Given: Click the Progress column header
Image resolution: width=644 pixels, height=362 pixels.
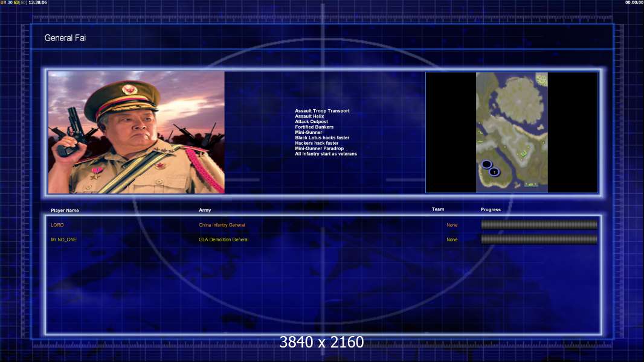Looking at the screenshot, I should (491, 209).
